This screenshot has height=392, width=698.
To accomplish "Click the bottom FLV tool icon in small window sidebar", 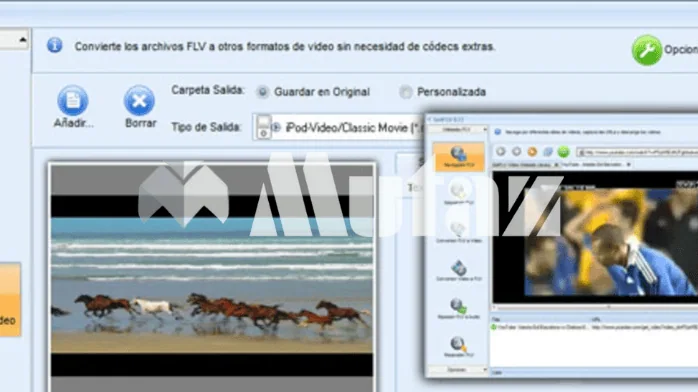I will point(458,344).
